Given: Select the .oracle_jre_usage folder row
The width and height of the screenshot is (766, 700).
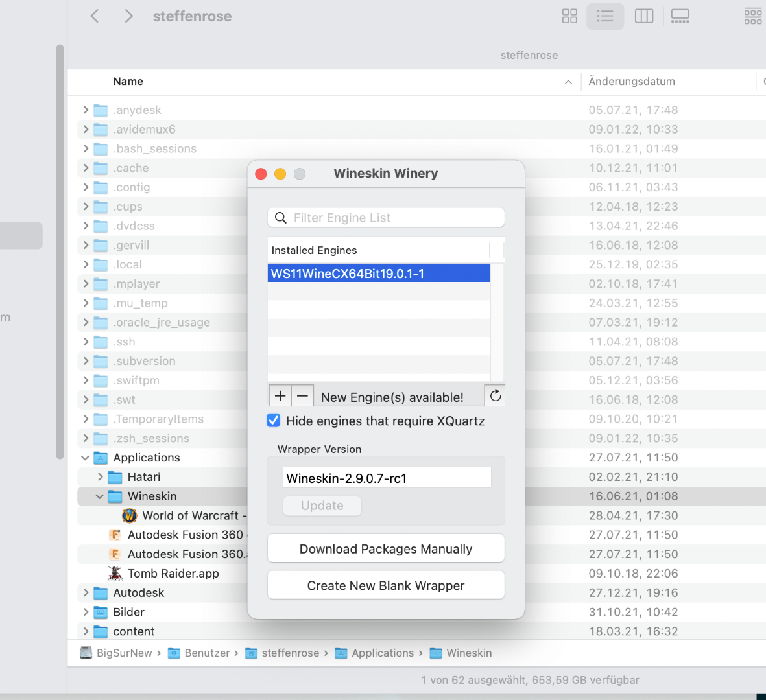Looking at the screenshot, I should point(421,322).
